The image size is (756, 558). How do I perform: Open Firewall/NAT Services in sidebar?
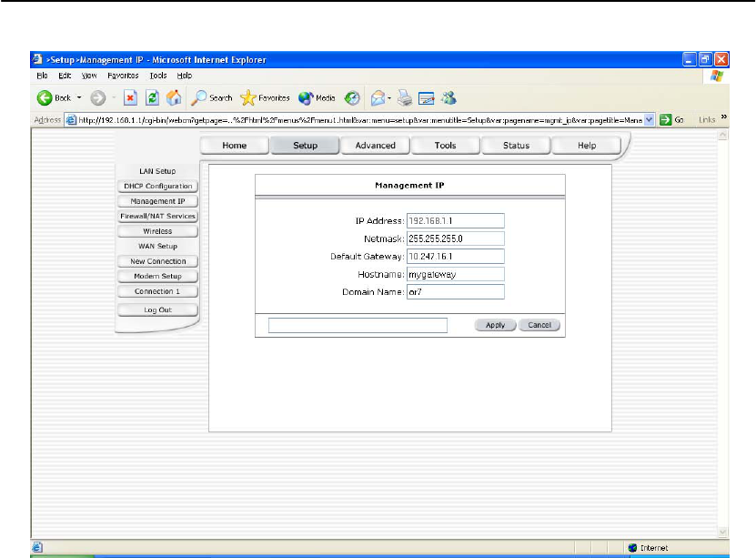157,216
